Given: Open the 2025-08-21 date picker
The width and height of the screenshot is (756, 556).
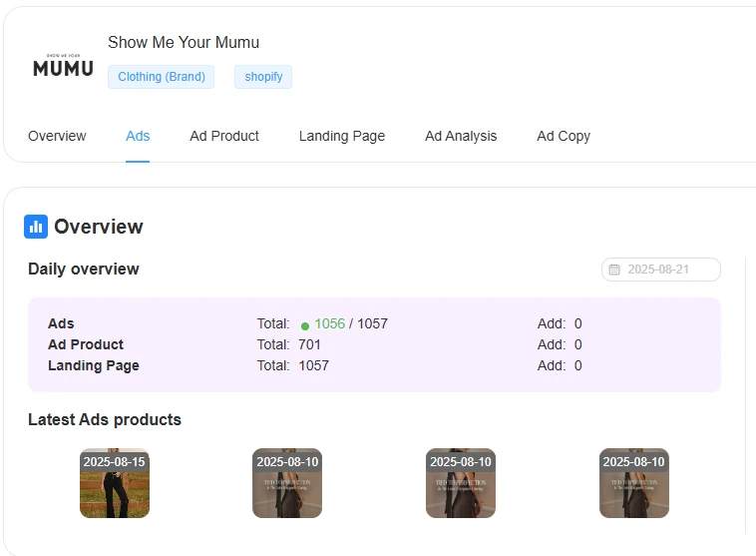Looking at the screenshot, I should click(x=661, y=270).
